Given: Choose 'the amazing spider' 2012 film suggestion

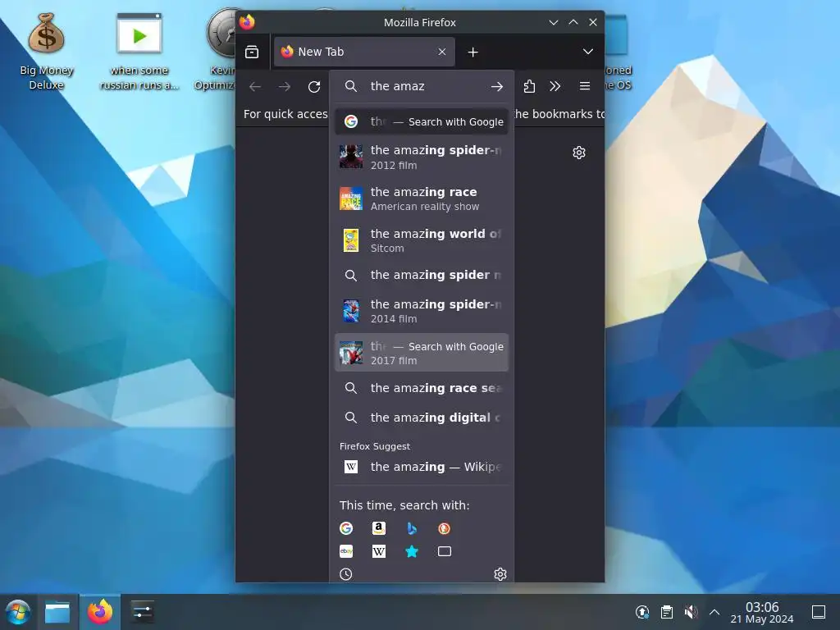Looking at the screenshot, I should (422, 157).
